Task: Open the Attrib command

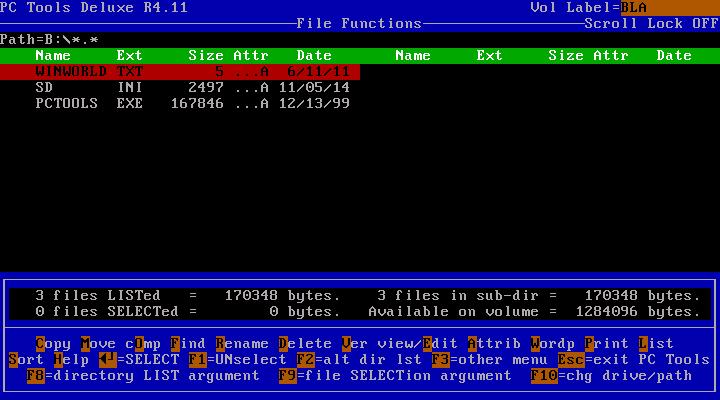Action: point(493,343)
